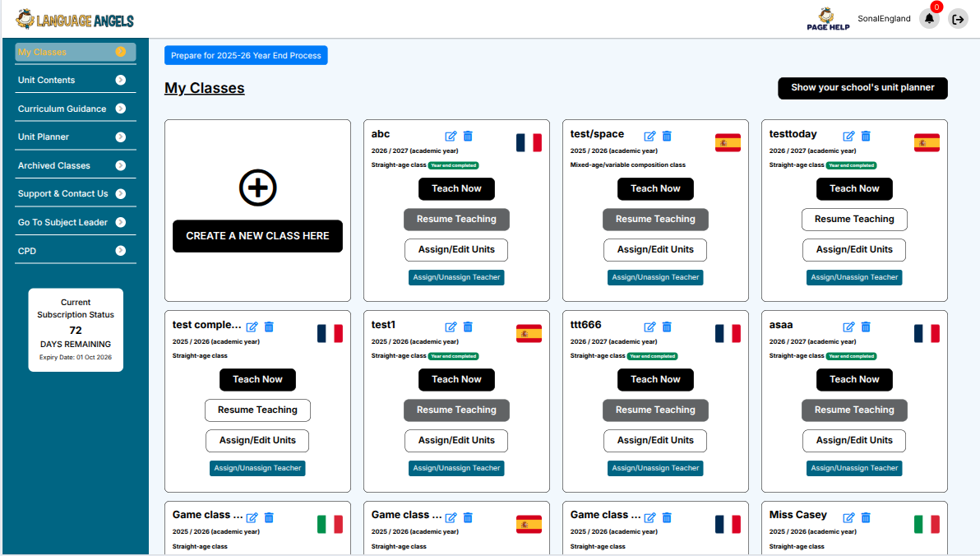Click the subscription status card
The width and height of the screenshot is (980, 556).
coord(76,330)
